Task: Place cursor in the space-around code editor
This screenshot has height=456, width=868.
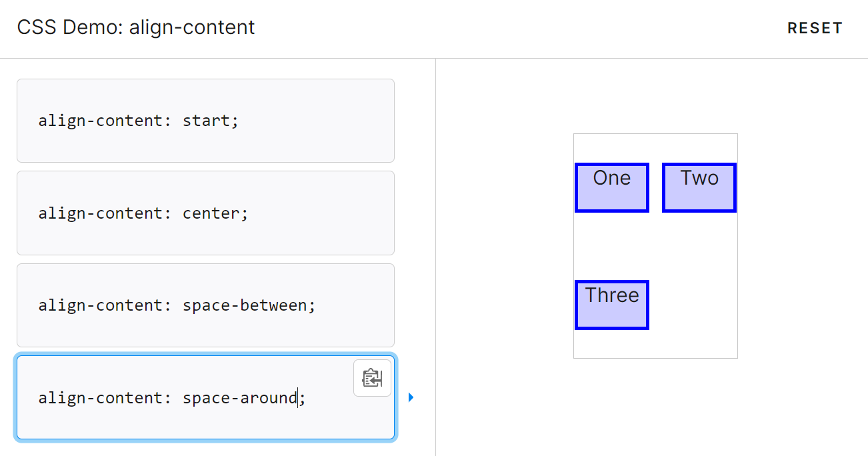Action: 205,397
